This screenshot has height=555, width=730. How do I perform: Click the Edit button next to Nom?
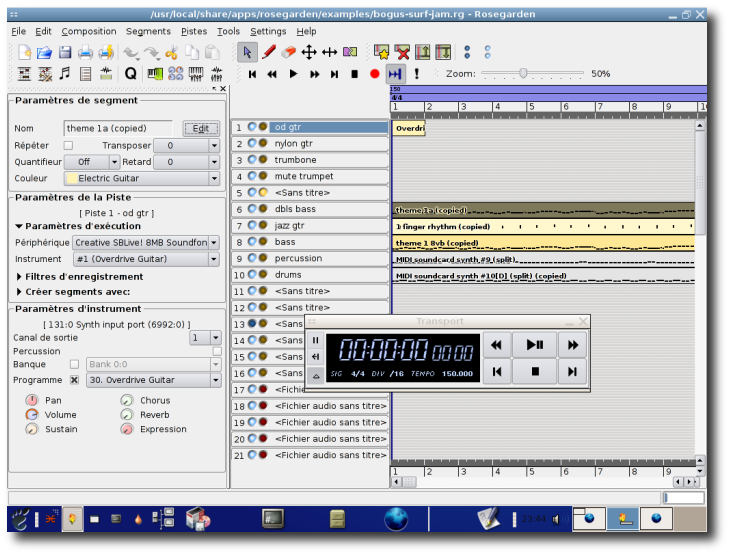201,129
